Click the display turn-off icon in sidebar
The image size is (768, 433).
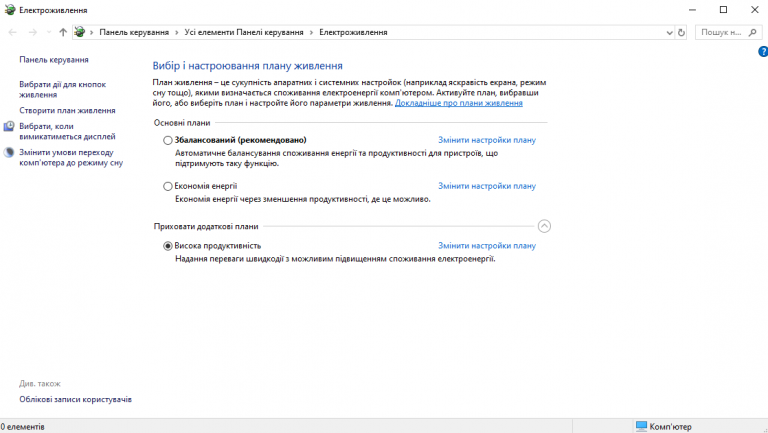click(x=9, y=126)
